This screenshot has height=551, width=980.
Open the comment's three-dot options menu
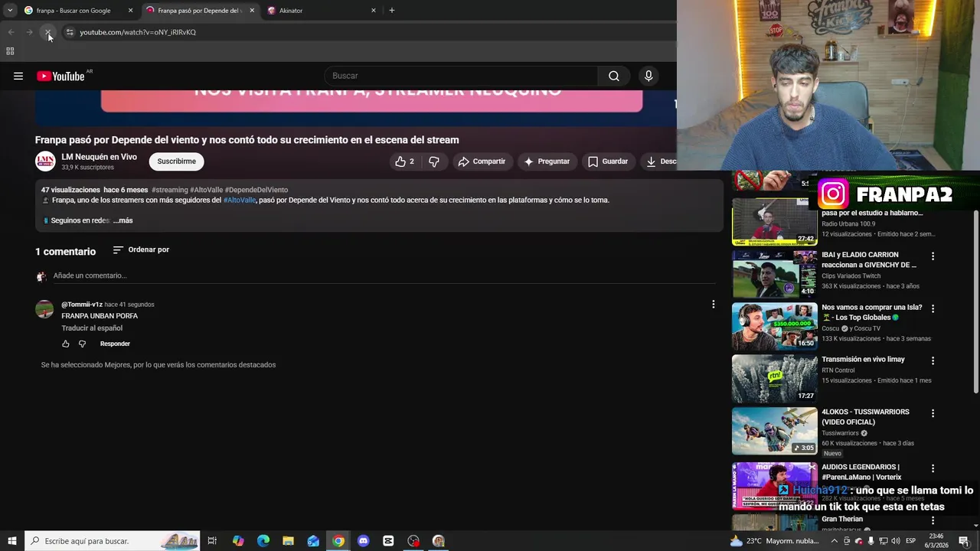[x=713, y=305]
